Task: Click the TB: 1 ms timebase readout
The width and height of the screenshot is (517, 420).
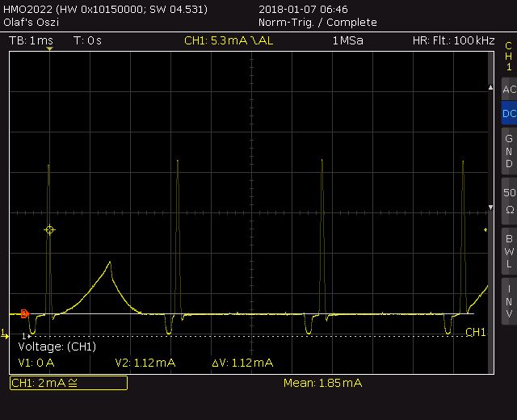Action: point(31,40)
